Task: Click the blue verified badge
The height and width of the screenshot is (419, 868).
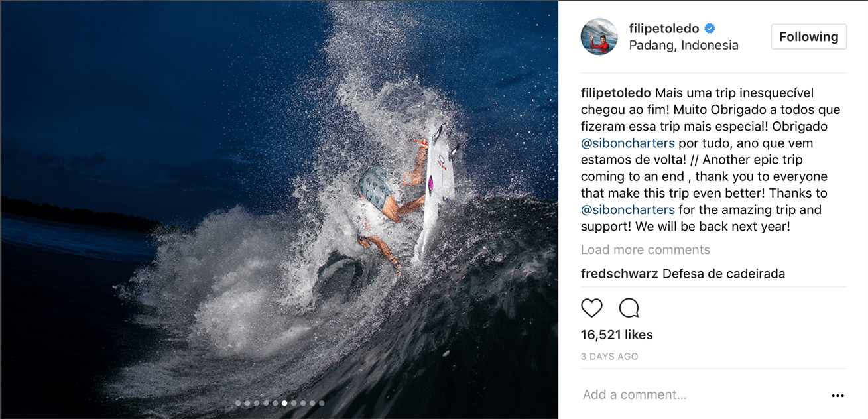Action: (x=710, y=29)
